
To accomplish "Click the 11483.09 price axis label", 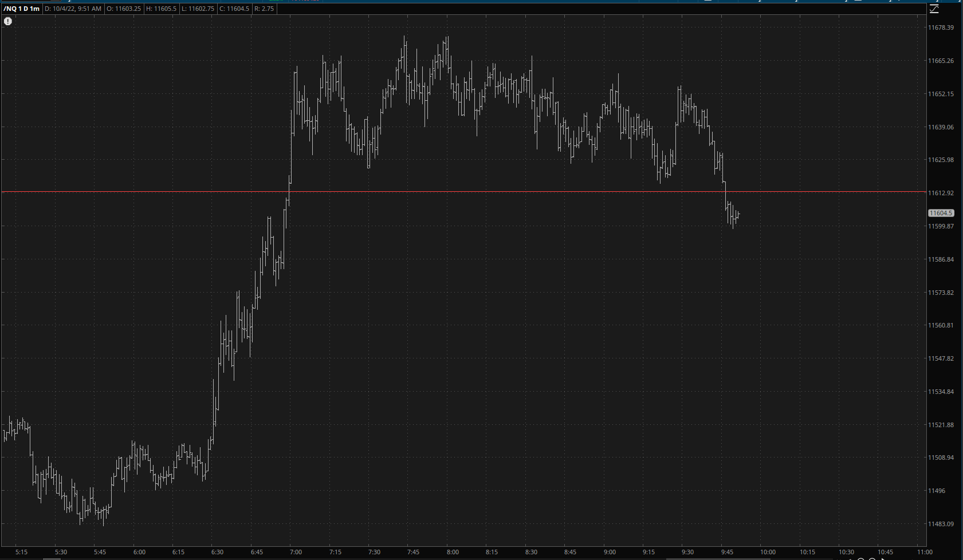I will 941,524.
